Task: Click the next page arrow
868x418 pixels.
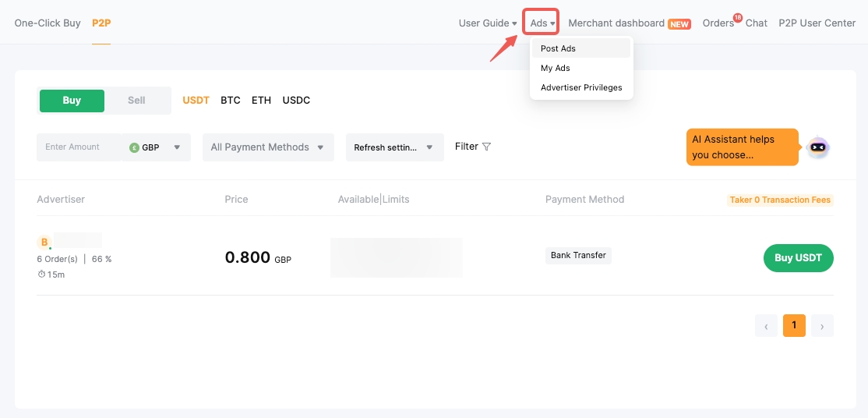Action: tap(822, 326)
